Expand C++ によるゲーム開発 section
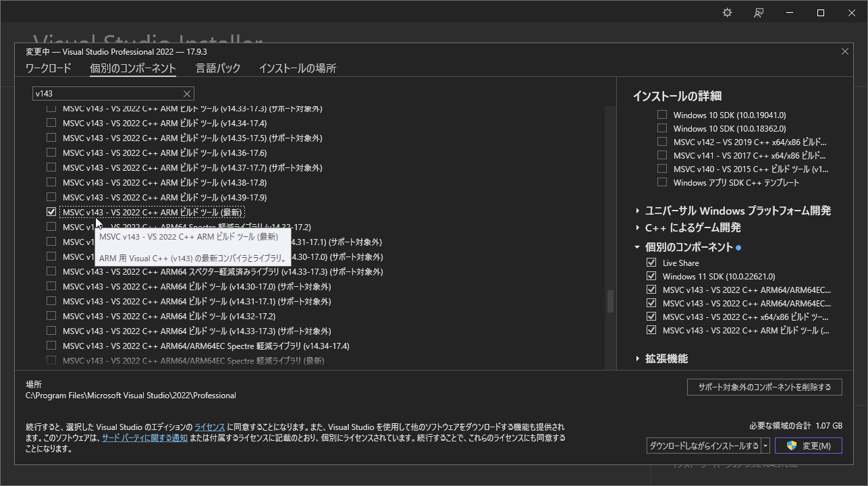Image resolution: width=868 pixels, height=486 pixels. (637, 229)
